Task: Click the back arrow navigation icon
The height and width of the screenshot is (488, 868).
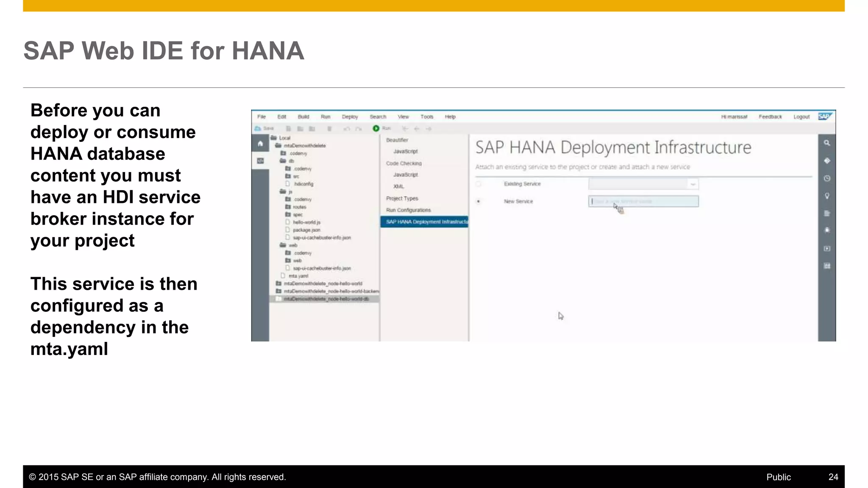Action: (x=417, y=128)
